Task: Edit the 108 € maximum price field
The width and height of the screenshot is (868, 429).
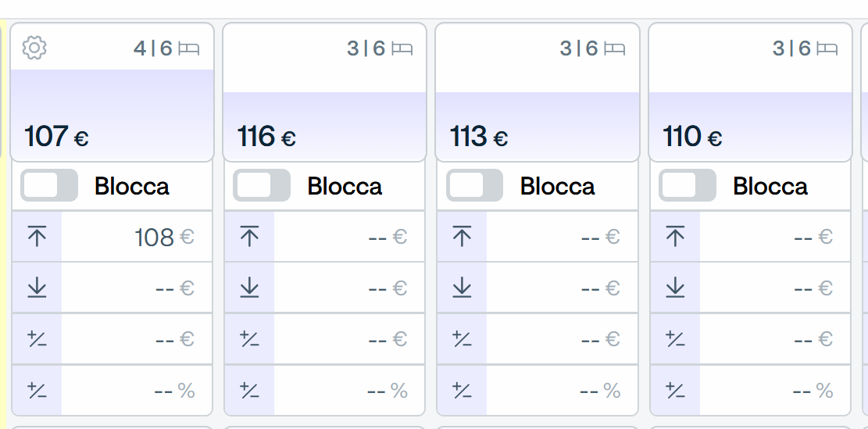Action: click(137, 237)
